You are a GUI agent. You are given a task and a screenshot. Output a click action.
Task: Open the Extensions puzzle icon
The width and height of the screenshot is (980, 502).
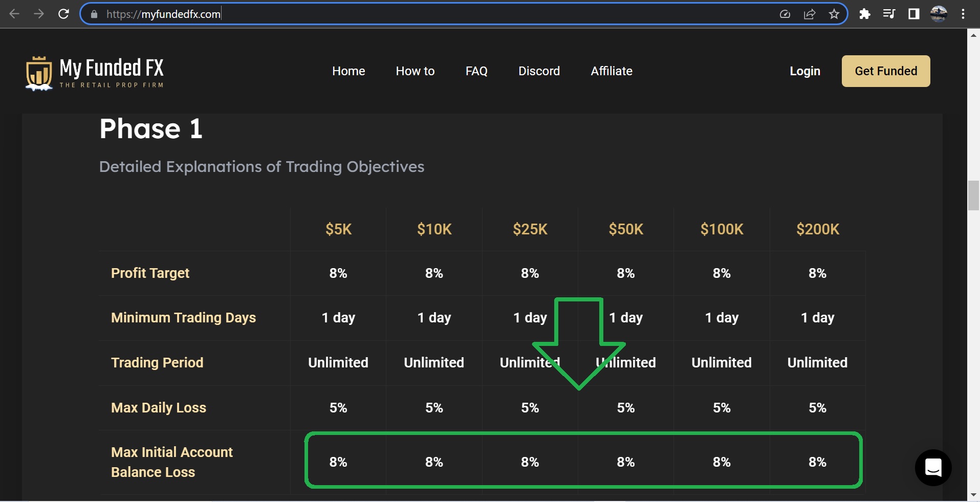[x=865, y=14]
